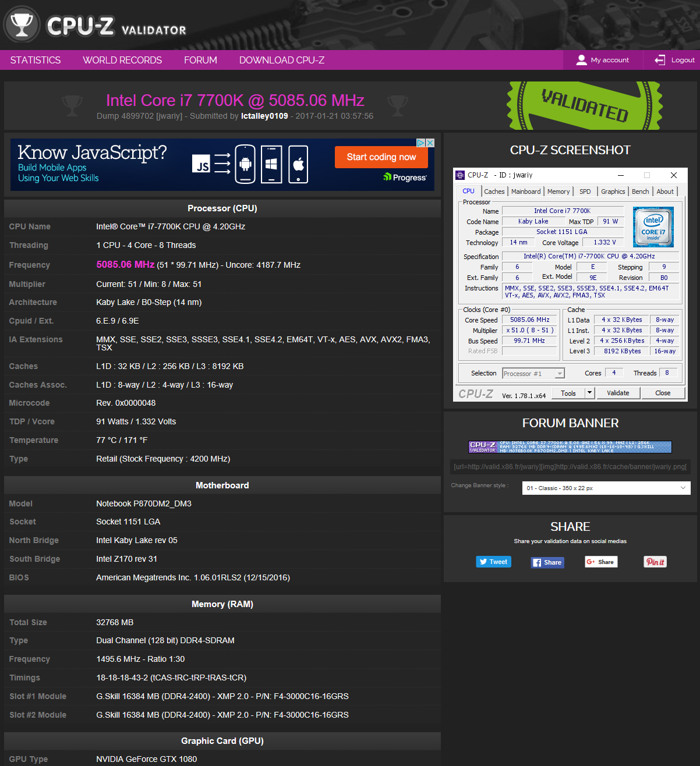This screenshot has height=766, width=700.
Task: Open the STATISTICS menu
Action: click(36, 60)
